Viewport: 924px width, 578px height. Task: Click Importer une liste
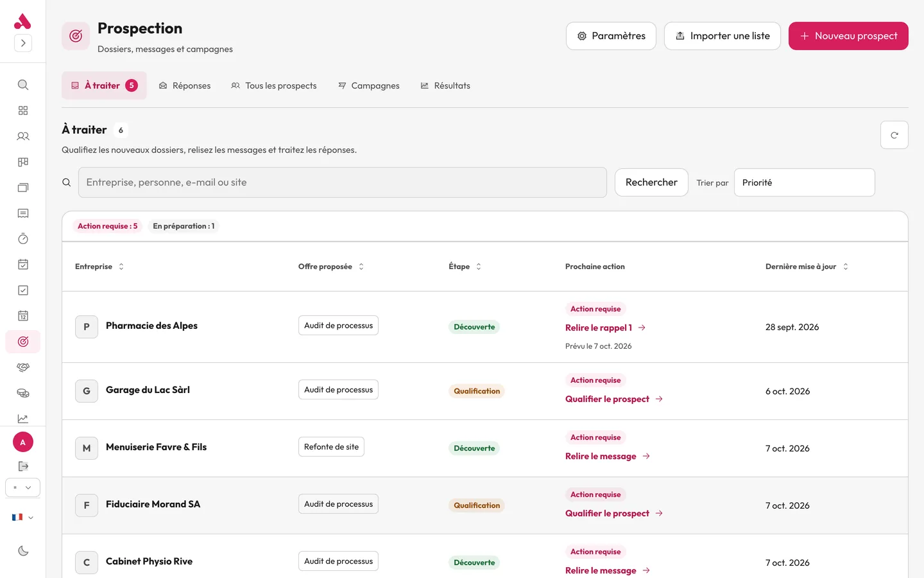[723, 36]
